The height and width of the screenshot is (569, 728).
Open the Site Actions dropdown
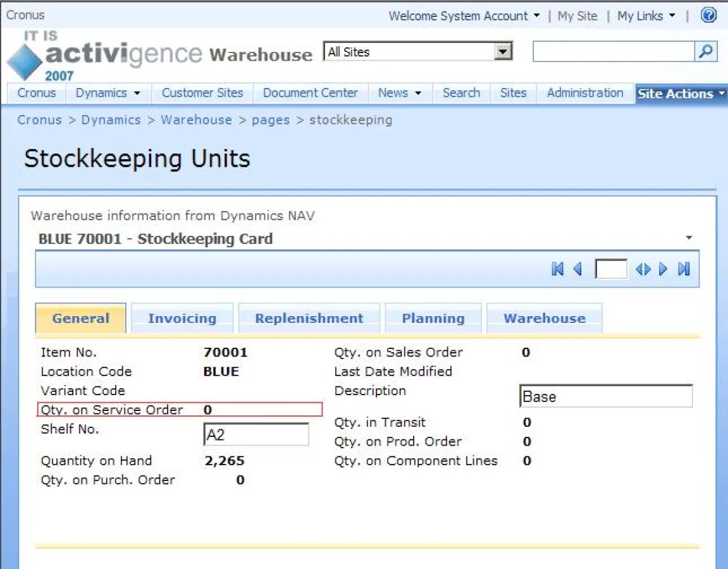coord(681,94)
